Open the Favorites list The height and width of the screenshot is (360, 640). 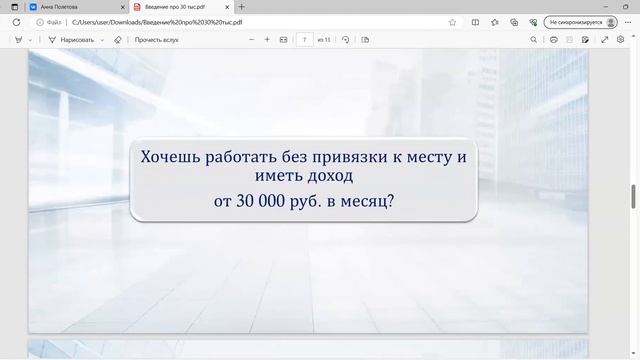tap(495, 22)
